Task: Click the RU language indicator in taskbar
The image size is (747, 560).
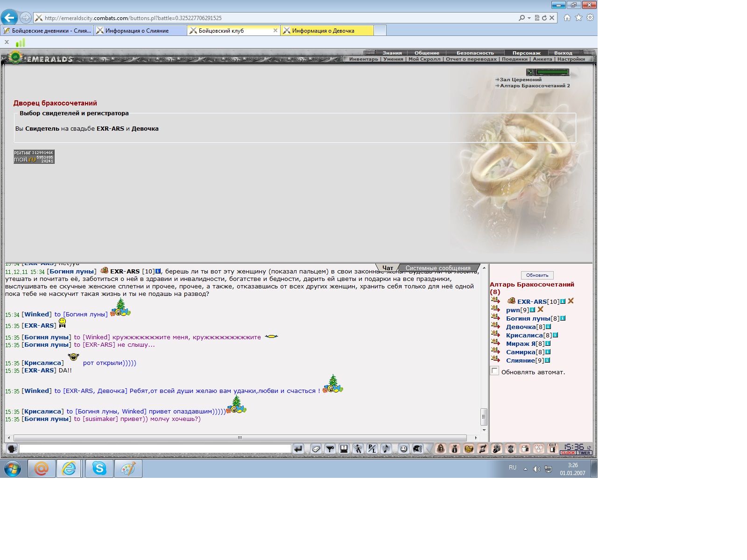Action: point(513,468)
